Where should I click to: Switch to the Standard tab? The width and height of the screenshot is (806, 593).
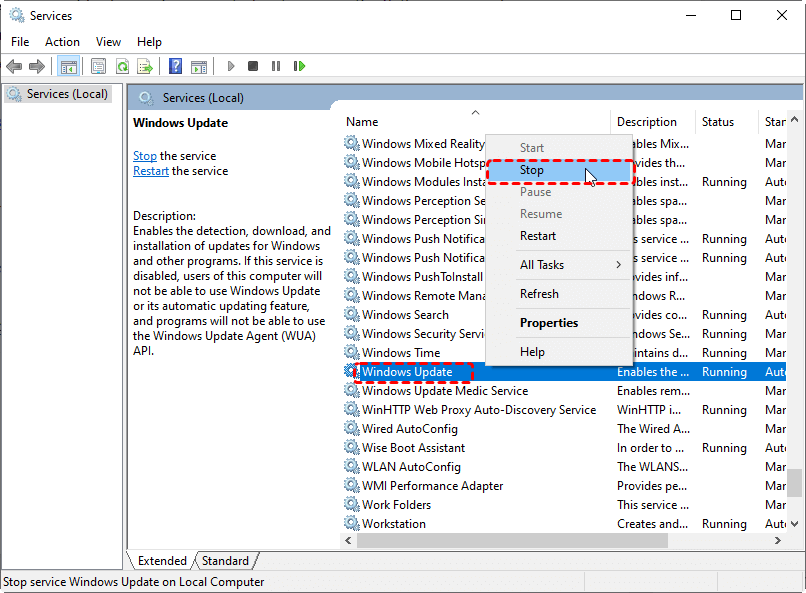coord(226,561)
